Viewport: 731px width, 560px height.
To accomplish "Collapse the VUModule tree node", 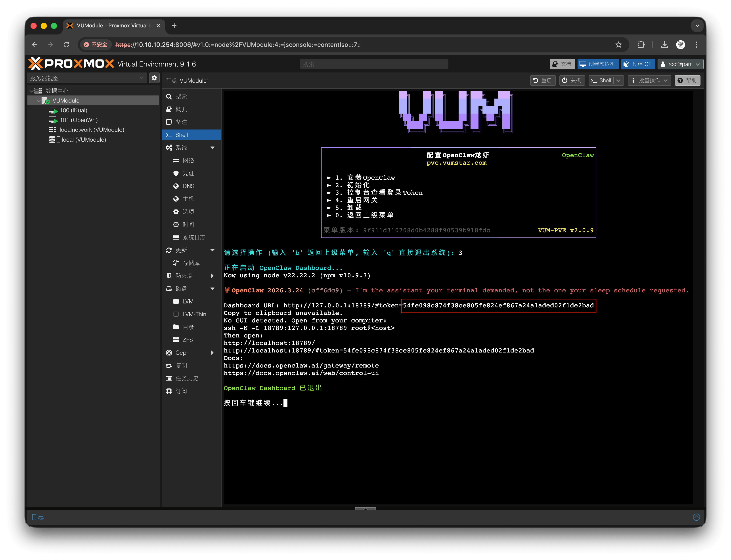I will tap(38, 101).
